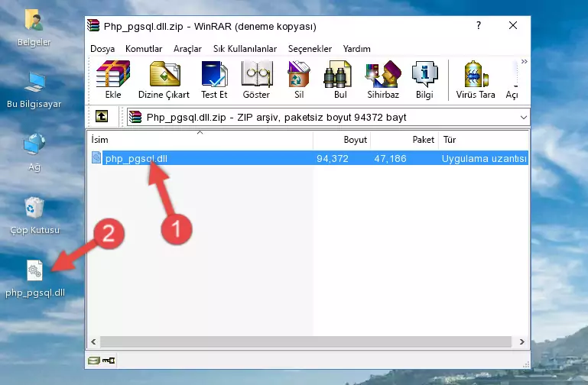Viewport: 588px width, 385px height.
Task: Open the archive path dropdown arrow
Action: click(524, 117)
